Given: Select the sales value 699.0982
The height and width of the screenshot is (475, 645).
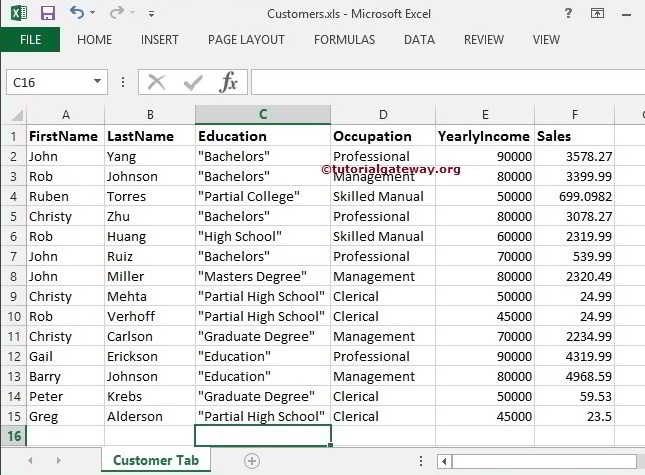Looking at the screenshot, I should coord(575,196).
